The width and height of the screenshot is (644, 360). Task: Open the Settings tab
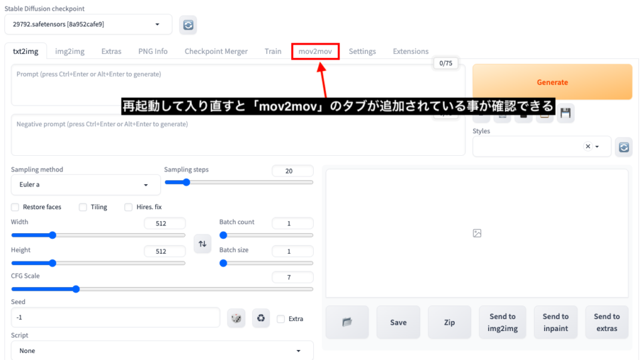point(362,52)
